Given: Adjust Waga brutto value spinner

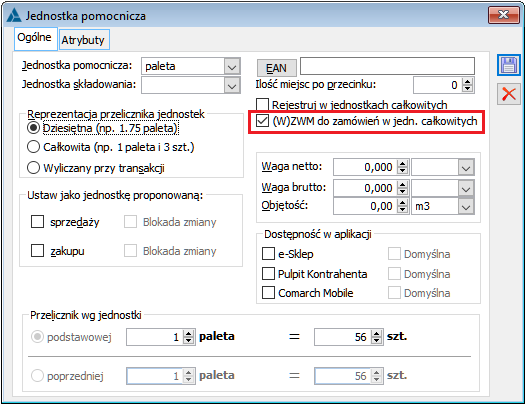Looking at the screenshot, I should [402, 188].
